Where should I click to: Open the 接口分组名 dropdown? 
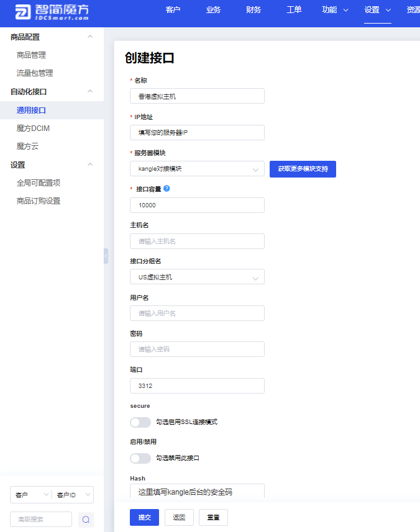pyautogui.click(x=197, y=277)
